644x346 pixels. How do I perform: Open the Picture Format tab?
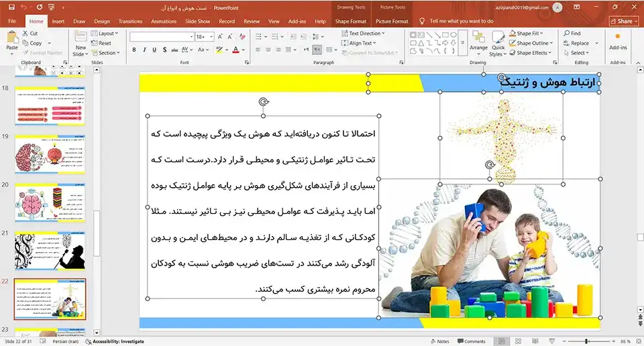392,21
